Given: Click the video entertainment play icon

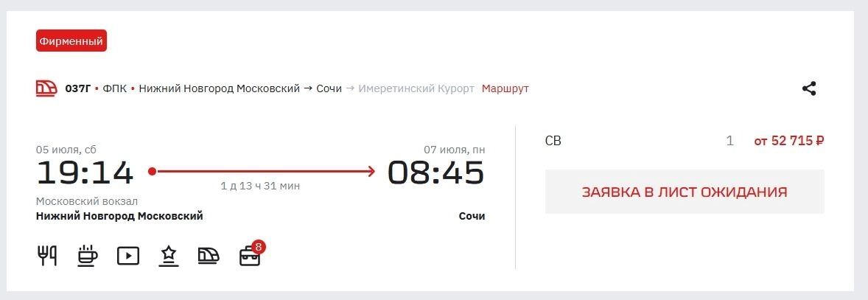Looking at the screenshot, I should [128, 256].
